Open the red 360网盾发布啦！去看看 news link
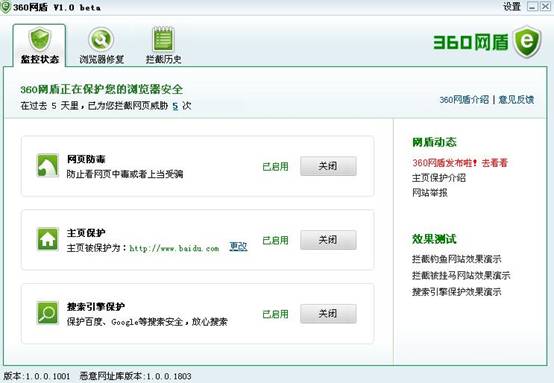This screenshot has width=554, height=383. [460, 163]
